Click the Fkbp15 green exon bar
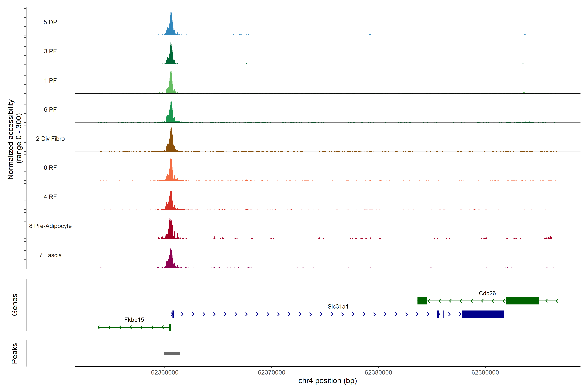Viewport: 588px width, 392px height. tap(170, 327)
